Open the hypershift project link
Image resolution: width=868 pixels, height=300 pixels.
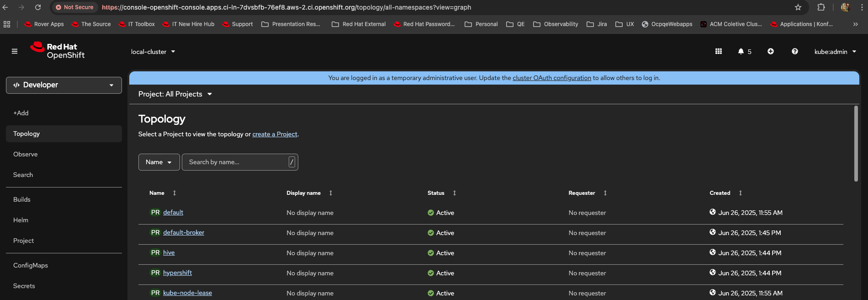click(x=177, y=273)
